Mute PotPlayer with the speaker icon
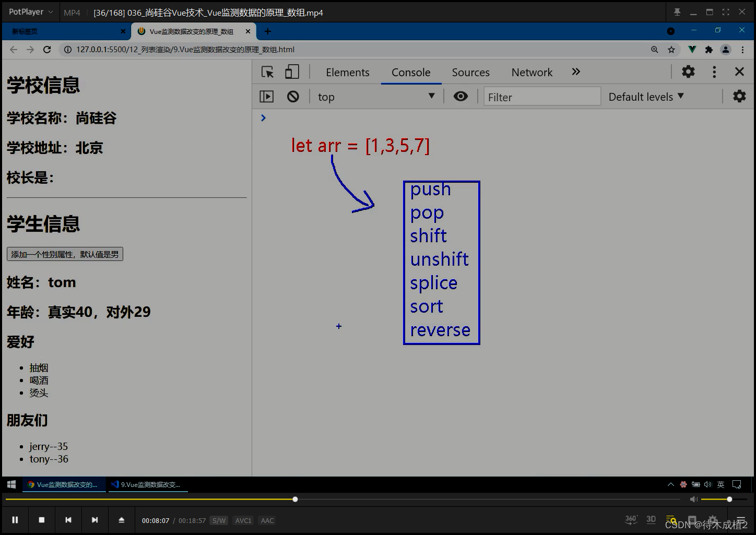Screen dimensions: 756x535 tap(693, 500)
